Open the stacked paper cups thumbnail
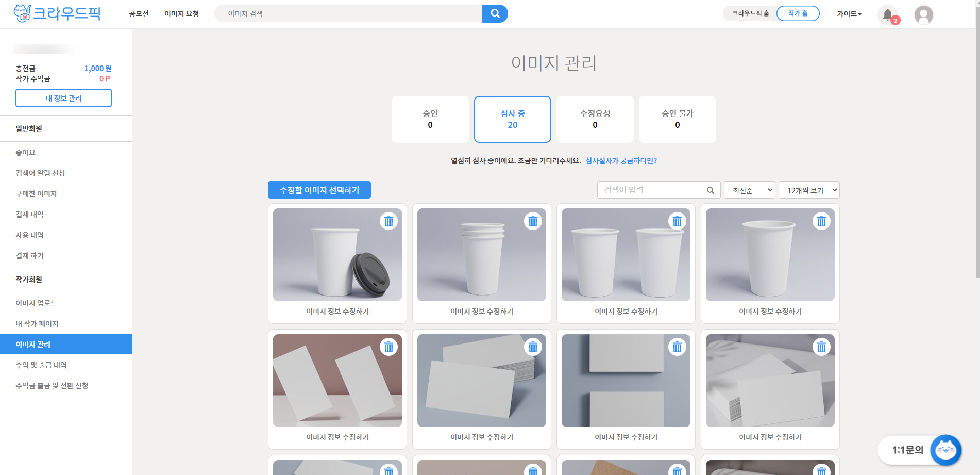 point(482,255)
